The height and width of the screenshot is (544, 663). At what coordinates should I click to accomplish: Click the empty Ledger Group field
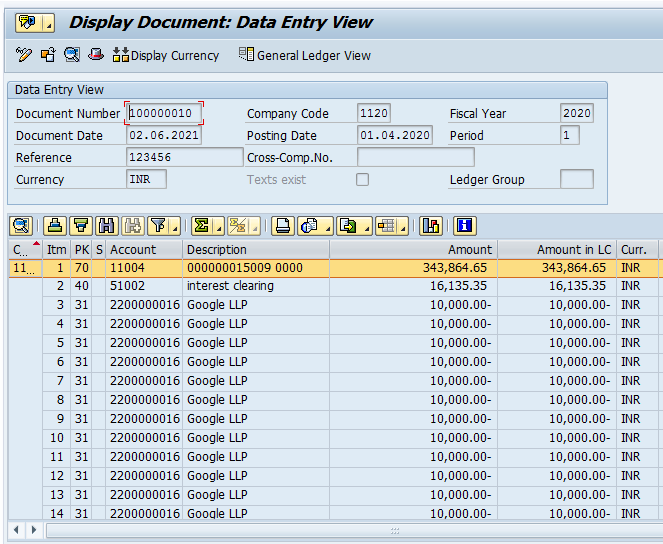coord(577,179)
